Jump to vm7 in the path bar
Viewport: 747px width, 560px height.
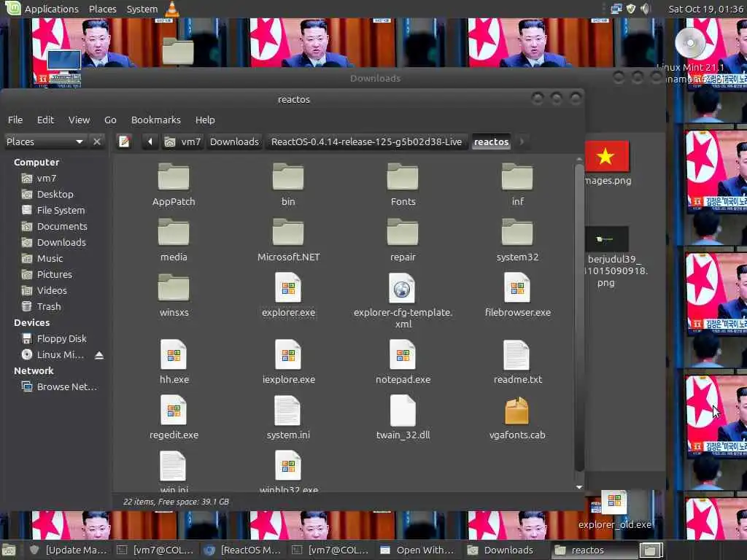point(183,141)
